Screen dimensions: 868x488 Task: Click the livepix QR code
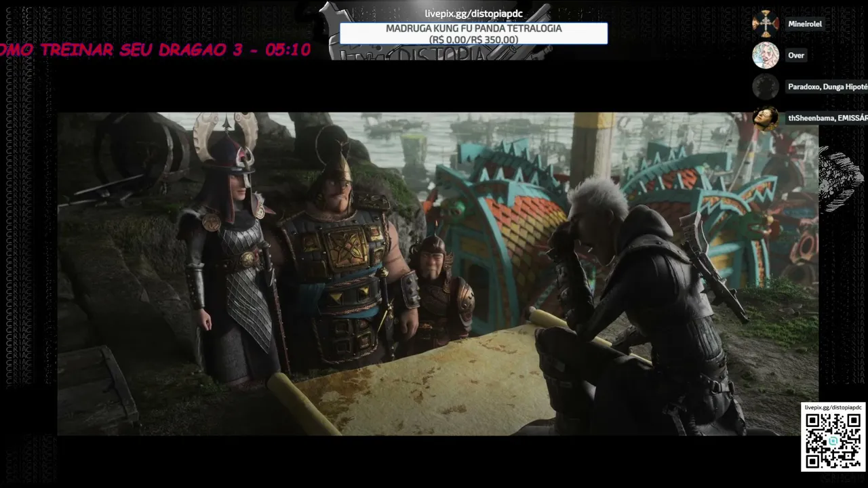[x=833, y=441]
